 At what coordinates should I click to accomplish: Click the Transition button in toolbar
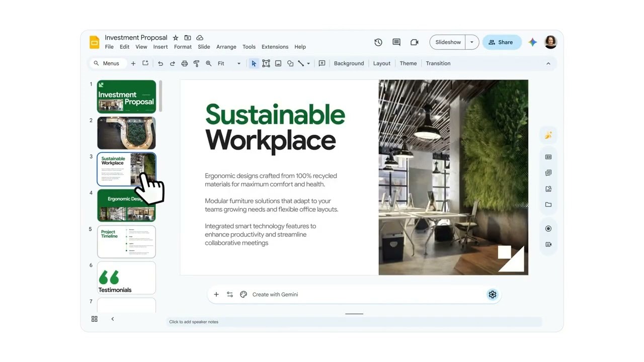[438, 63]
